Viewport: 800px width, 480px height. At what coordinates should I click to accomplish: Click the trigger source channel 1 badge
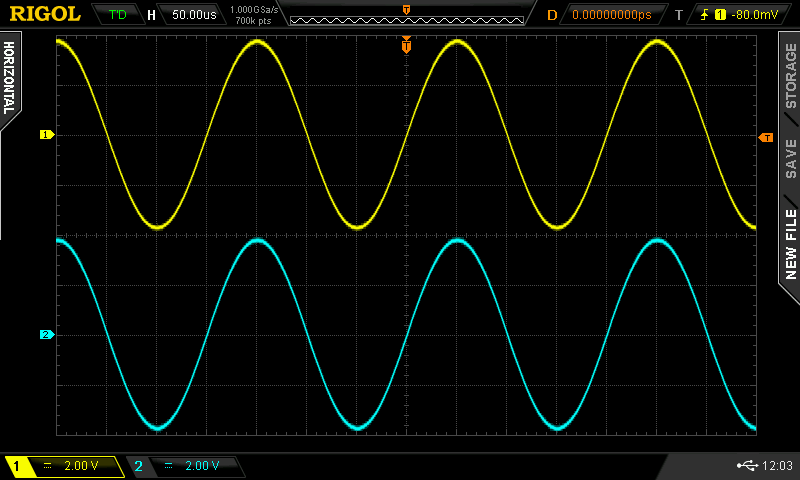pos(720,15)
